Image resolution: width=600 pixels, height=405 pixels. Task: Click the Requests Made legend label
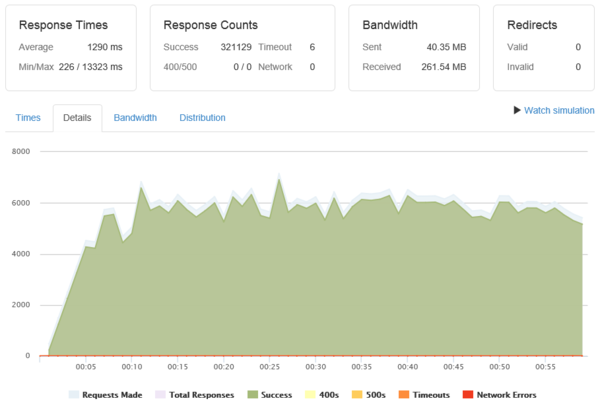coord(112,395)
